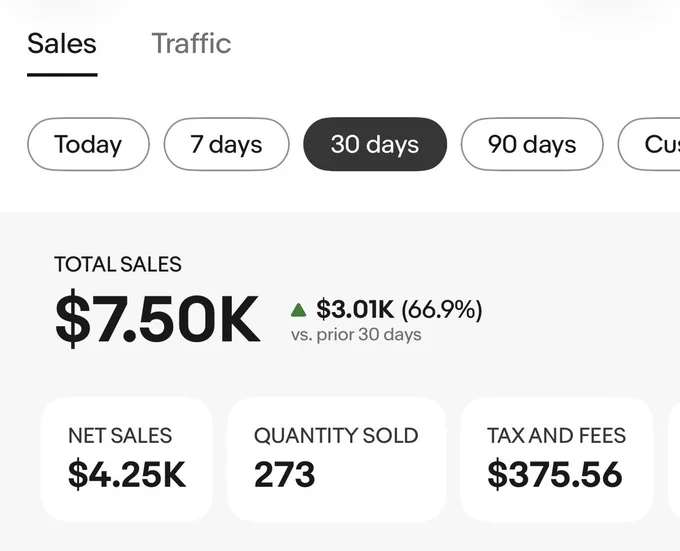Choose the Today date range pill
Image resolution: width=680 pixels, height=551 pixels.
coord(88,144)
